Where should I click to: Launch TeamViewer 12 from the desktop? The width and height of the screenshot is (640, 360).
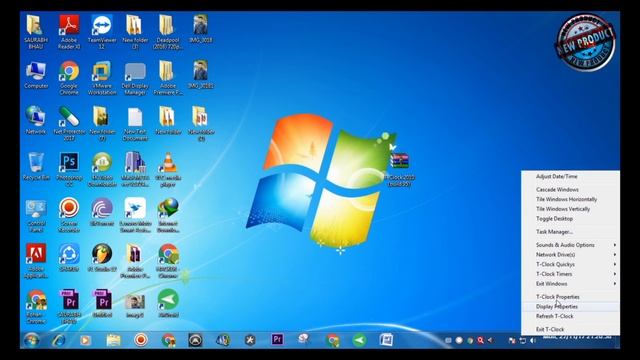[102, 32]
